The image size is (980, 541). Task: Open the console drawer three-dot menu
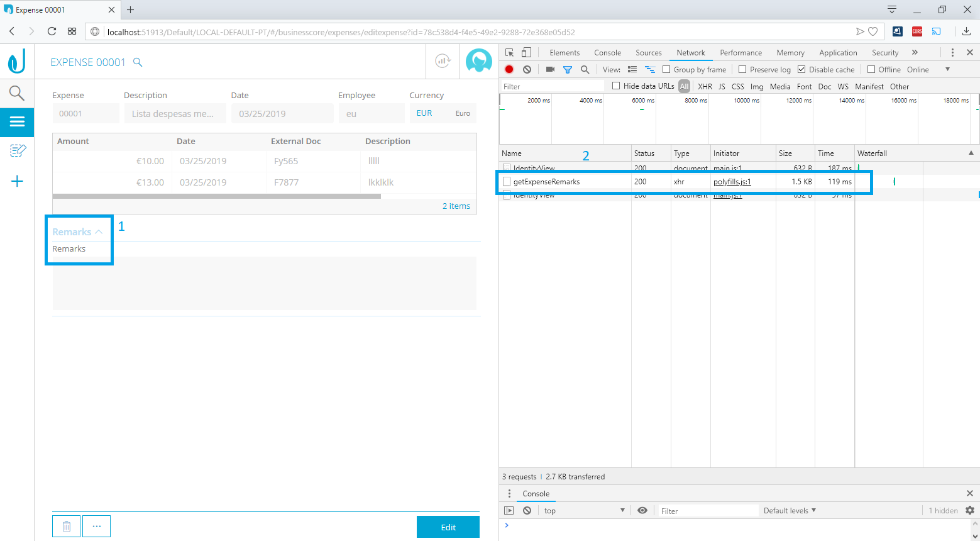tap(509, 493)
